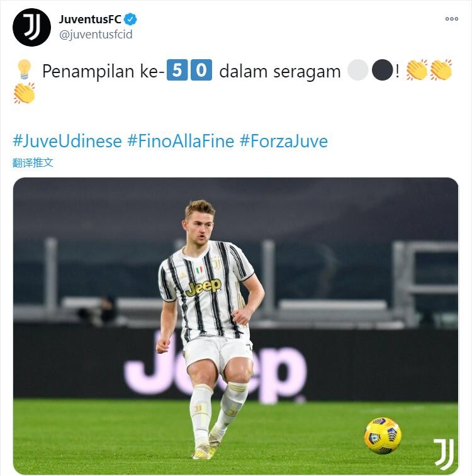Click the yellow soccer ball in photo
Screen dimensions: 472x476
pos(383,436)
